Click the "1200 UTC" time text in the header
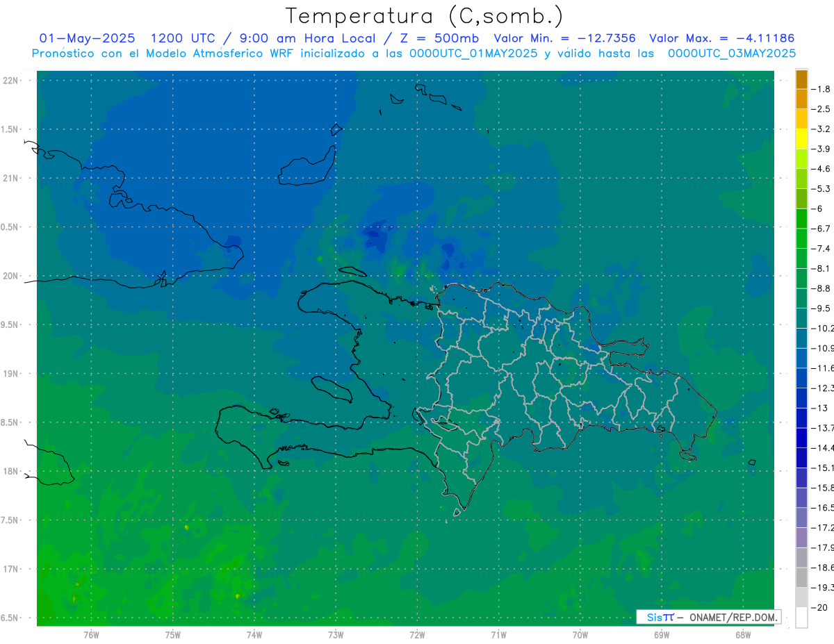Image resolution: width=834 pixels, height=644 pixels. click(182, 39)
